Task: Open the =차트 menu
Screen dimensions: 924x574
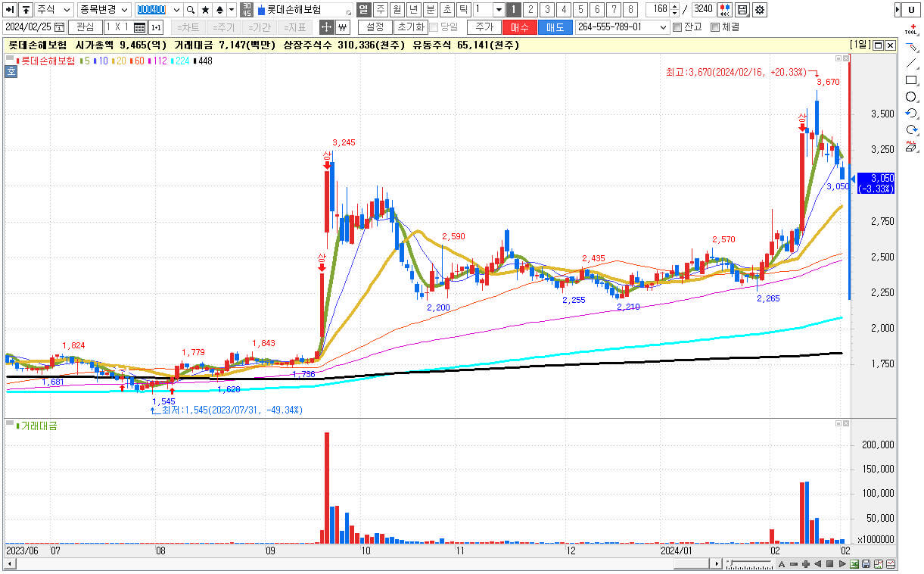Action: (187, 27)
